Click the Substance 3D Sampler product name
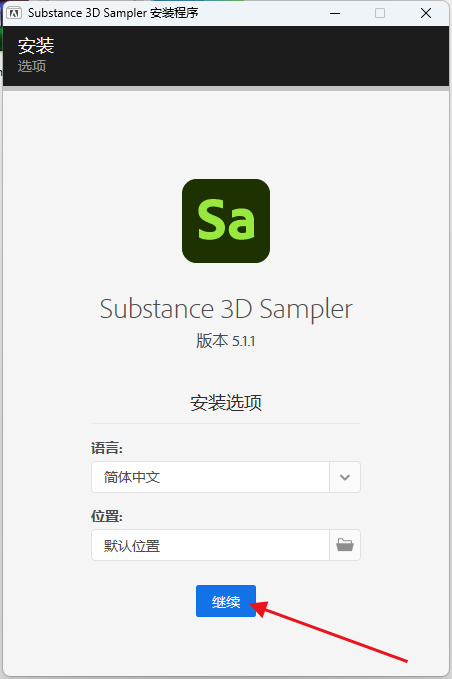 (226, 309)
